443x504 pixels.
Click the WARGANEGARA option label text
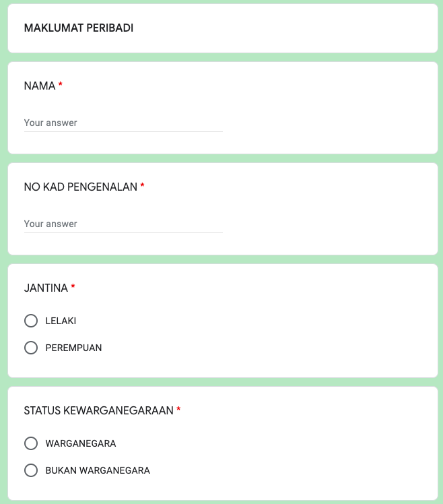tap(81, 443)
